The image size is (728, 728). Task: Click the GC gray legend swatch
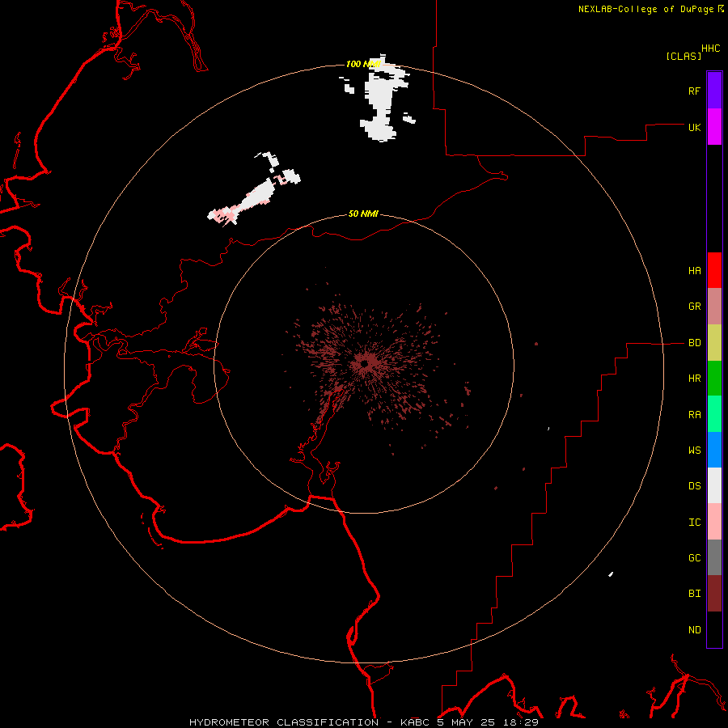[714, 557]
